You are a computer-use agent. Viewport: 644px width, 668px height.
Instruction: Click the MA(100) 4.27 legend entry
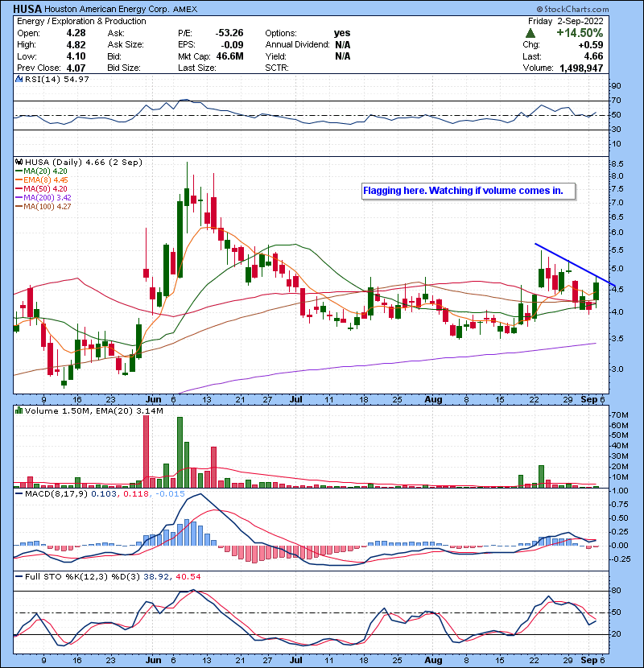(x=43, y=207)
